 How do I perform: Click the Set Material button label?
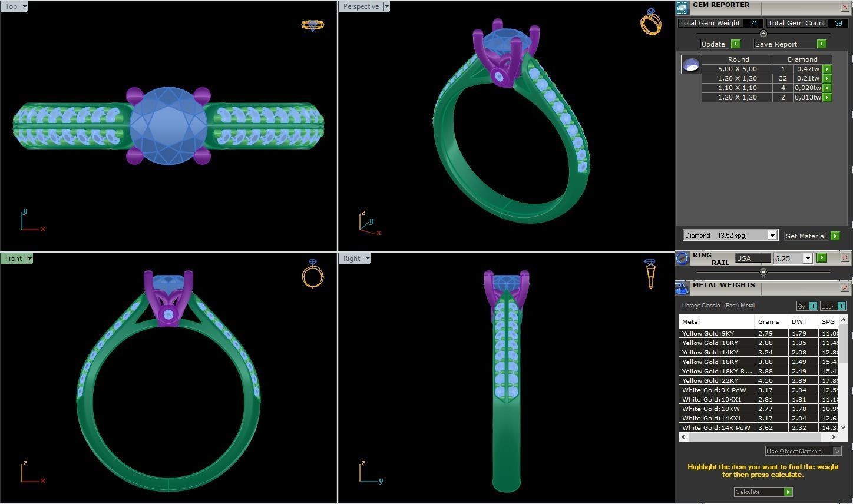pyautogui.click(x=805, y=236)
